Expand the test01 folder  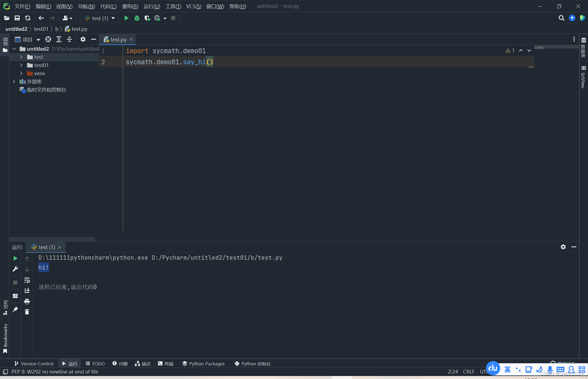[21, 65]
